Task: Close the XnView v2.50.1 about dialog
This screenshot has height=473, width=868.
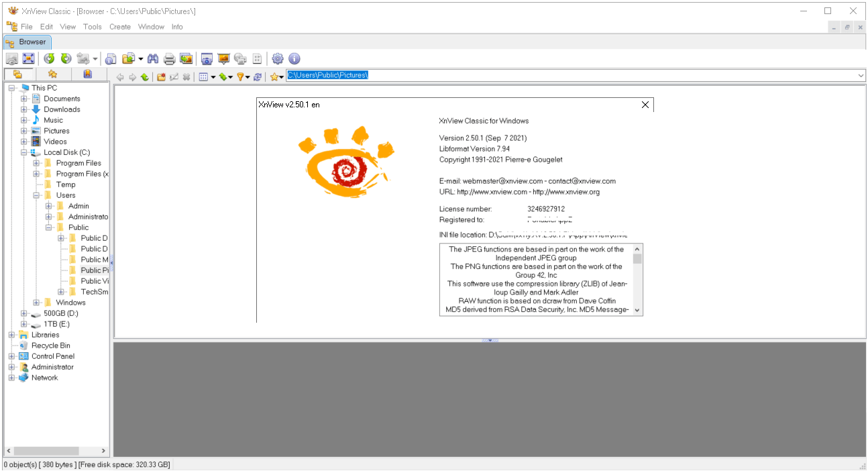Action: coord(645,105)
